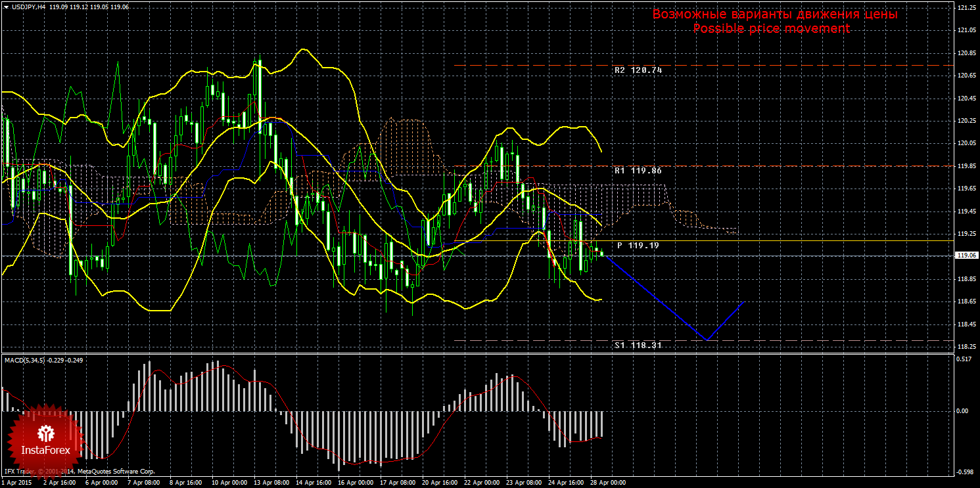Click the MACD(5,34,5) indicator label
The image size is (980, 488).
click(x=24, y=360)
